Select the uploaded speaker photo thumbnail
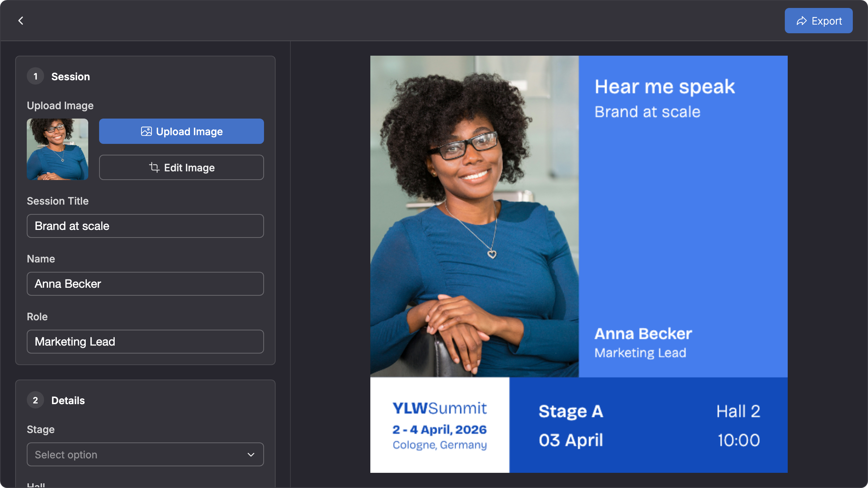 click(x=58, y=149)
